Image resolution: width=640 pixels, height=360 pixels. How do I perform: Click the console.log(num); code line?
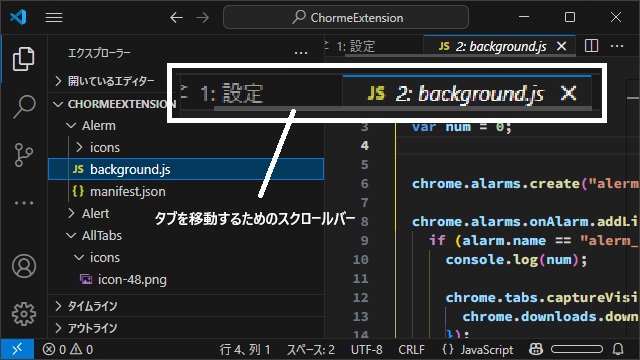(516, 260)
